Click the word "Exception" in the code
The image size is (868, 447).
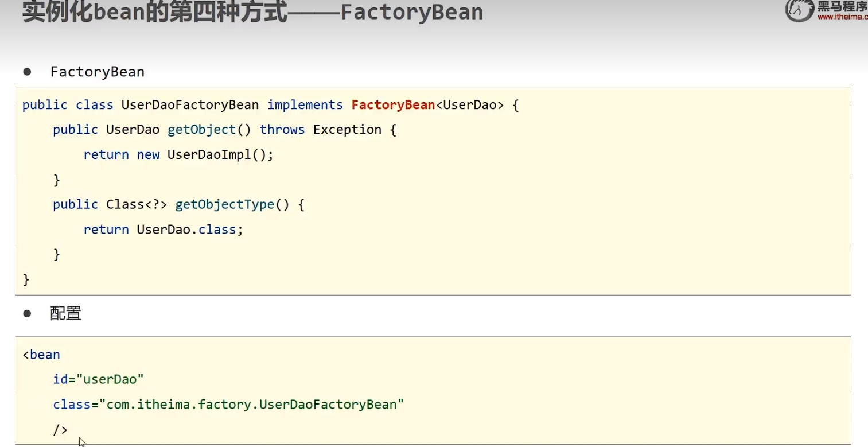click(347, 130)
